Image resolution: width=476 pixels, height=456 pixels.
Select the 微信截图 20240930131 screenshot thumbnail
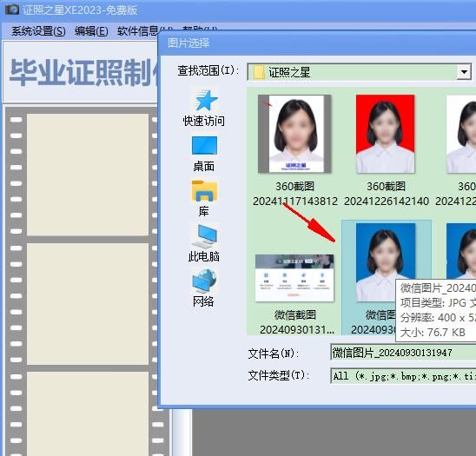(x=294, y=278)
